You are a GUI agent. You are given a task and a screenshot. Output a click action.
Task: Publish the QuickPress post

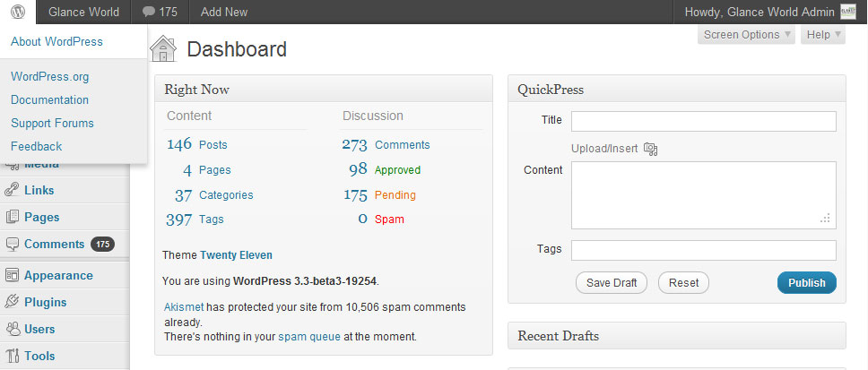click(807, 282)
